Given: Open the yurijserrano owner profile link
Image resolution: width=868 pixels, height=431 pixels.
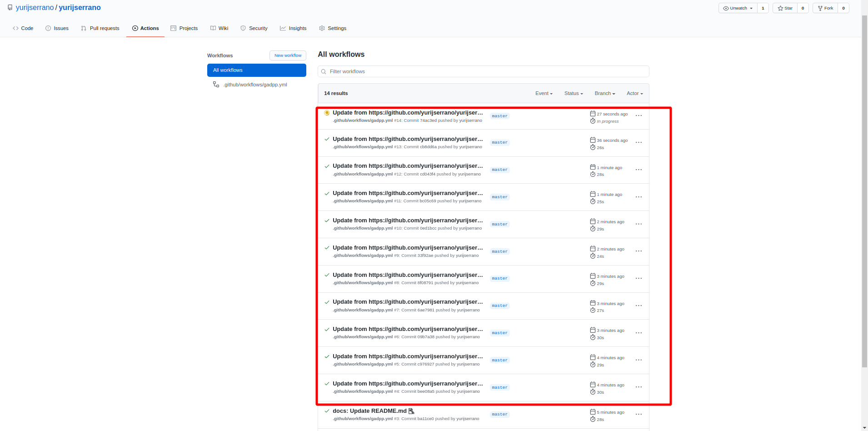Looking at the screenshot, I should 35,8.
